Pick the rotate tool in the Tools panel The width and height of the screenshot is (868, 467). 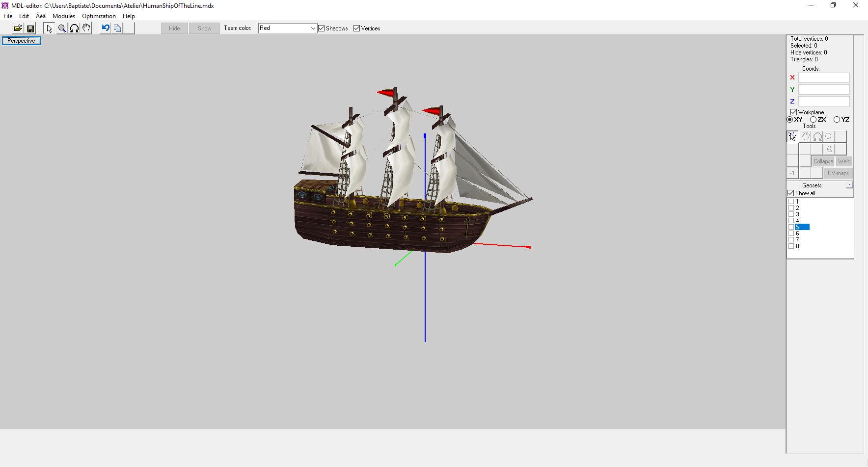[817, 137]
